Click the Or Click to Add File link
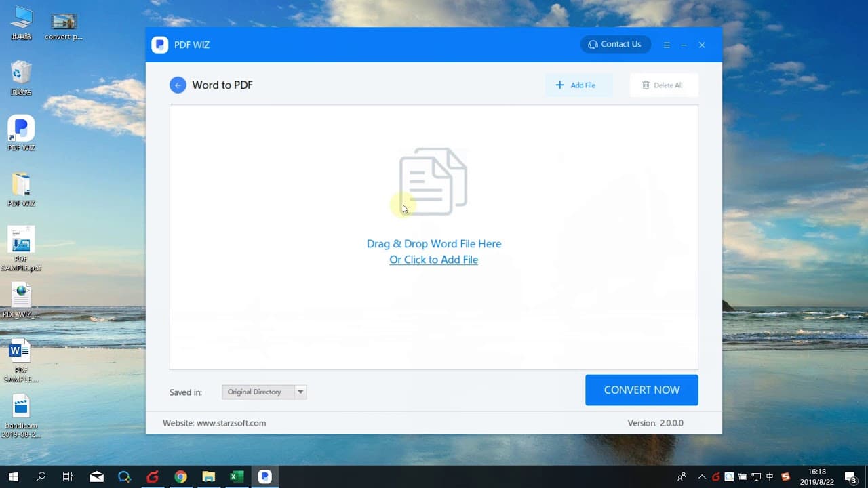Image resolution: width=868 pixels, height=488 pixels. coord(434,260)
